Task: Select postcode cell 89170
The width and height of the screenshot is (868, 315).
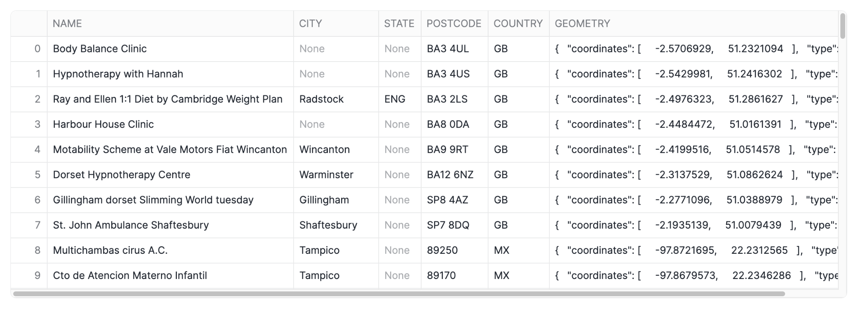Action: click(x=441, y=275)
